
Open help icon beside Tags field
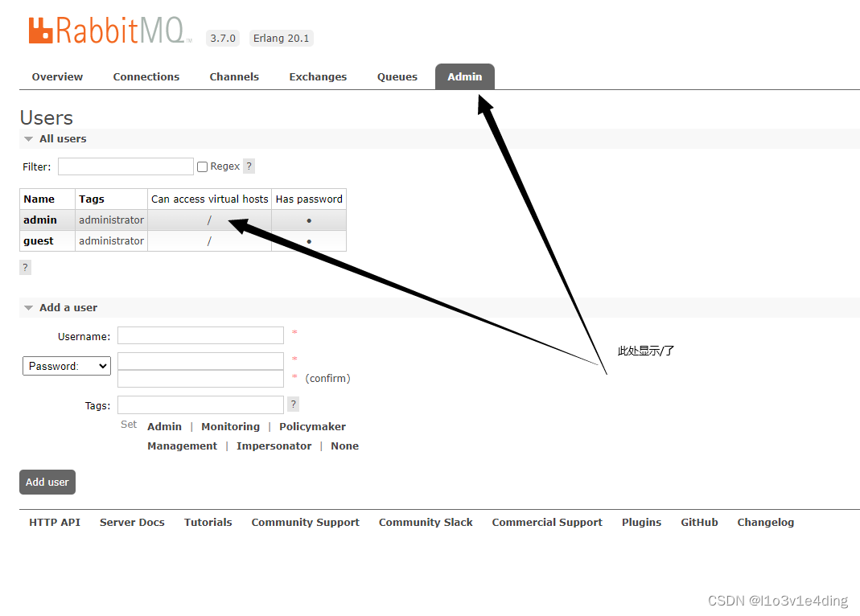coord(294,405)
